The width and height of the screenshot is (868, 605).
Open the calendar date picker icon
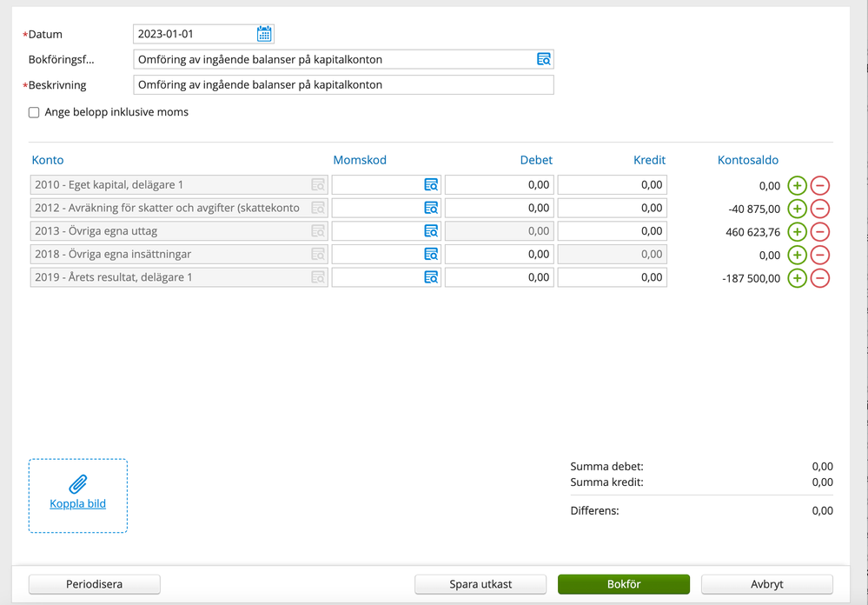264,34
